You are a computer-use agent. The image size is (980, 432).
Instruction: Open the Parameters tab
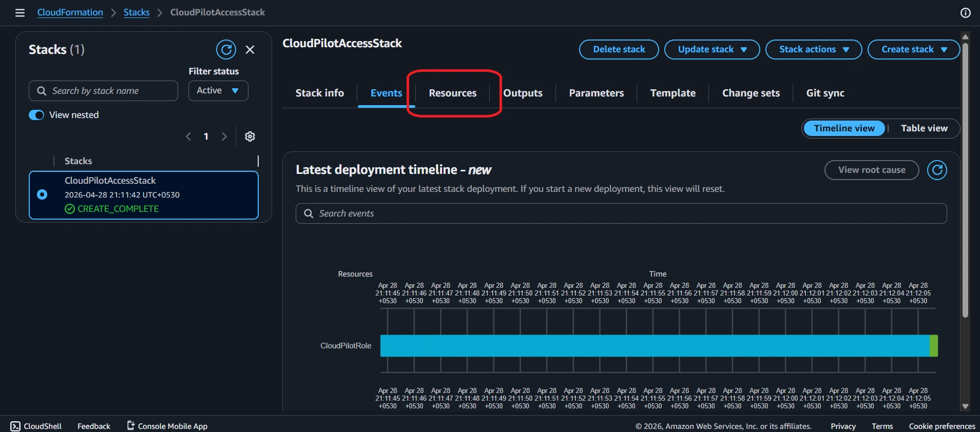[597, 93]
